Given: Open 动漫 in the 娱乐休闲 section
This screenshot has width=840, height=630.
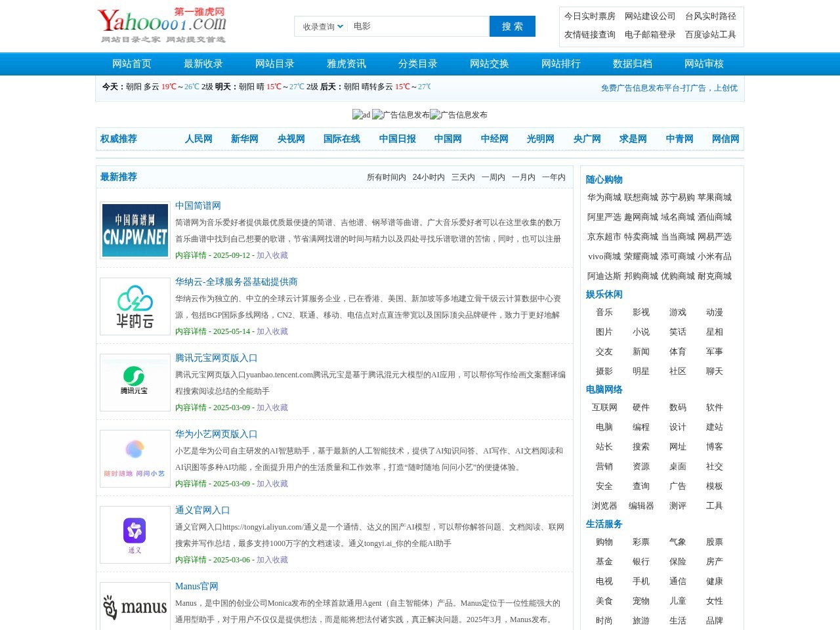Looking at the screenshot, I should pyautogui.click(x=715, y=312).
